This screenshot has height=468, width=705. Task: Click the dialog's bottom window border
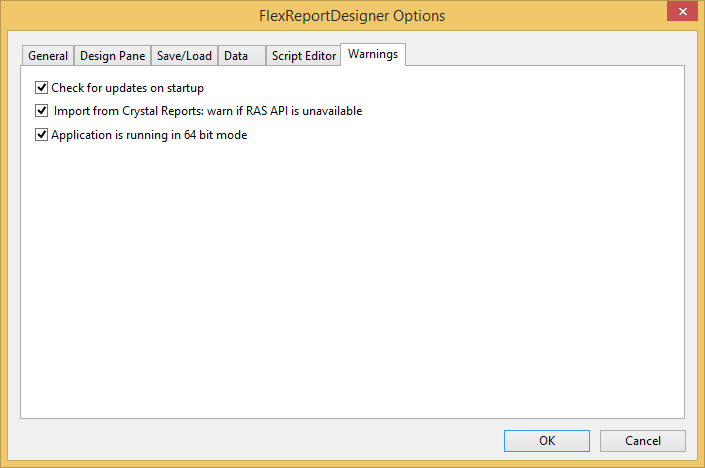coord(352,464)
